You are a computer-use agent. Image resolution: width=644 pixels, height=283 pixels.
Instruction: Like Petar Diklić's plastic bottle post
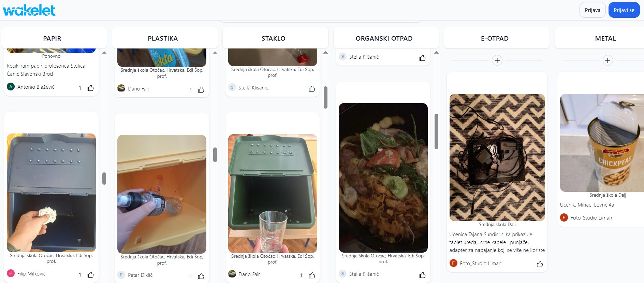tap(201, 276)
